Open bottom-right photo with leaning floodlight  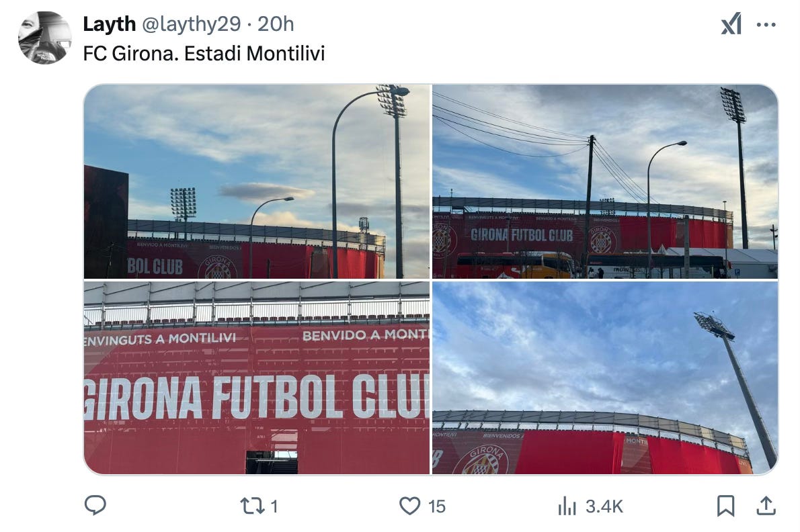click(605, 378)
